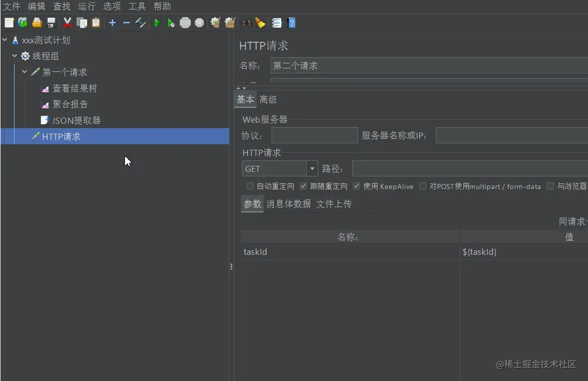Click the 协议 input field
Image resolution: width=588 pixels, height=381 pixels.
[x=315, y=135]
